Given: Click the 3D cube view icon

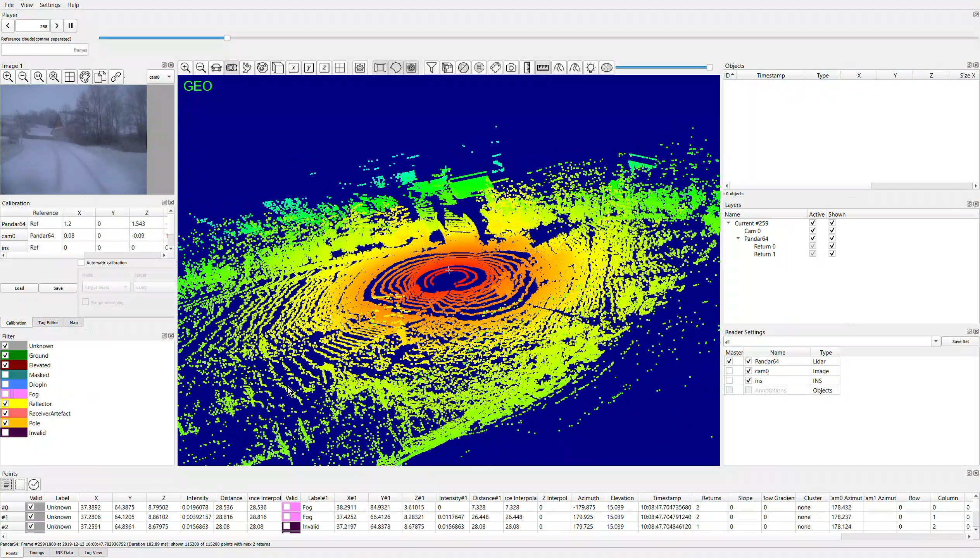Looking at the screenshot, I should (278, 68).
